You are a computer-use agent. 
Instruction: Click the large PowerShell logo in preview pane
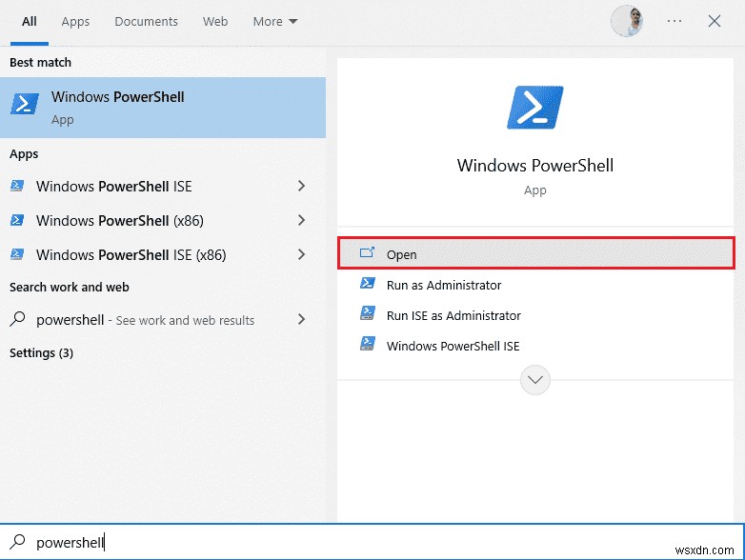535,108
